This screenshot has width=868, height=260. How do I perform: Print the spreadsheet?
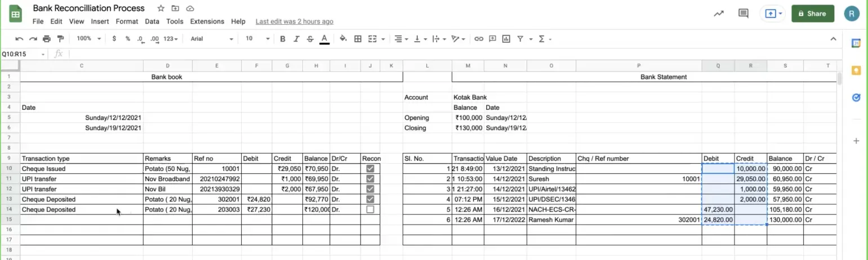[47, 39]
